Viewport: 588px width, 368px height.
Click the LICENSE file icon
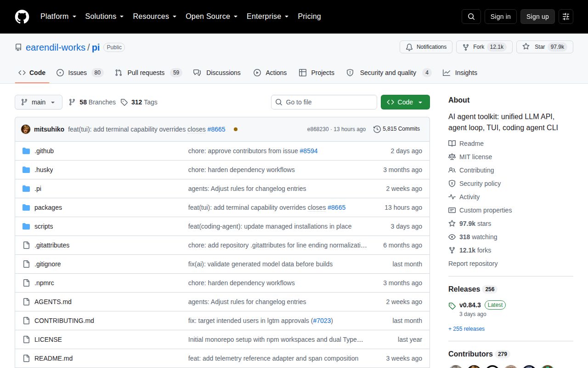click(26, 339)
